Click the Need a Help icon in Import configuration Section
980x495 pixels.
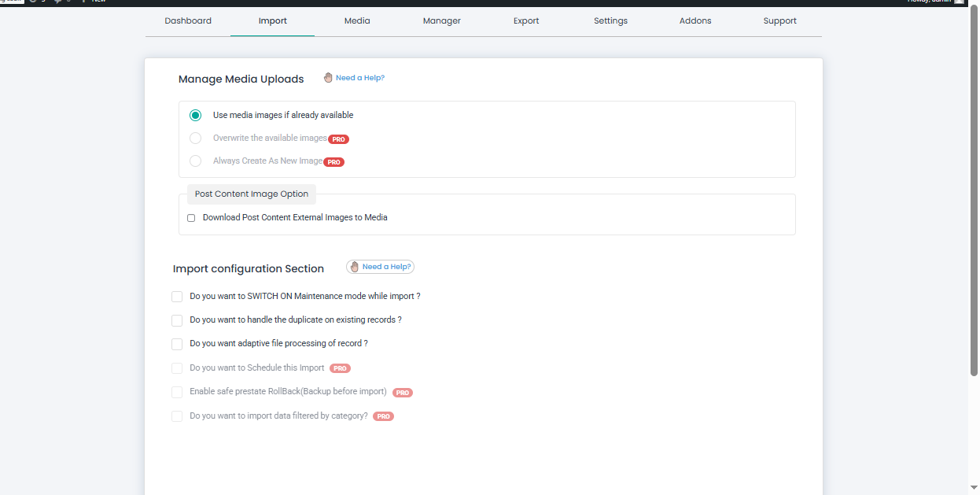pyautogui.click(x=356, y=266)
